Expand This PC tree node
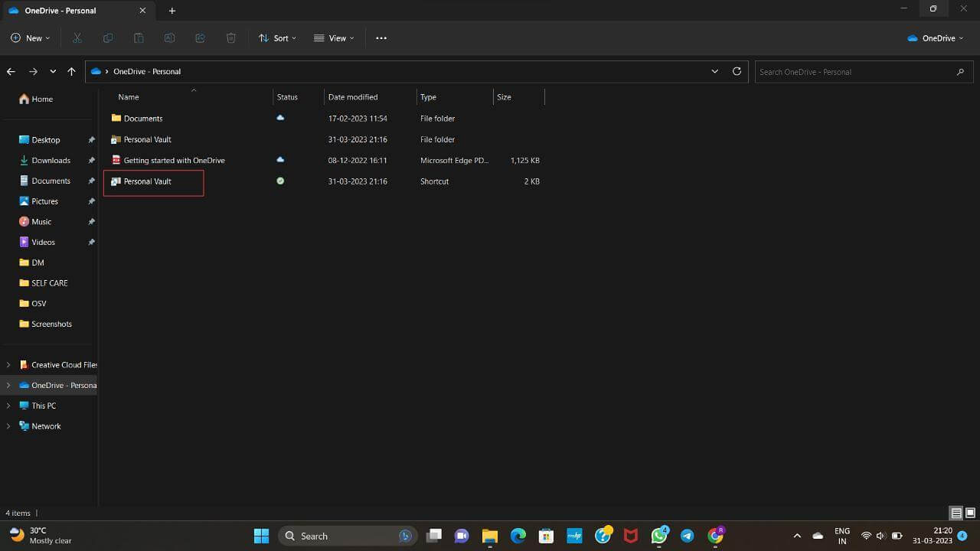Screen dimensions: 980x551 tap(8, 406)
